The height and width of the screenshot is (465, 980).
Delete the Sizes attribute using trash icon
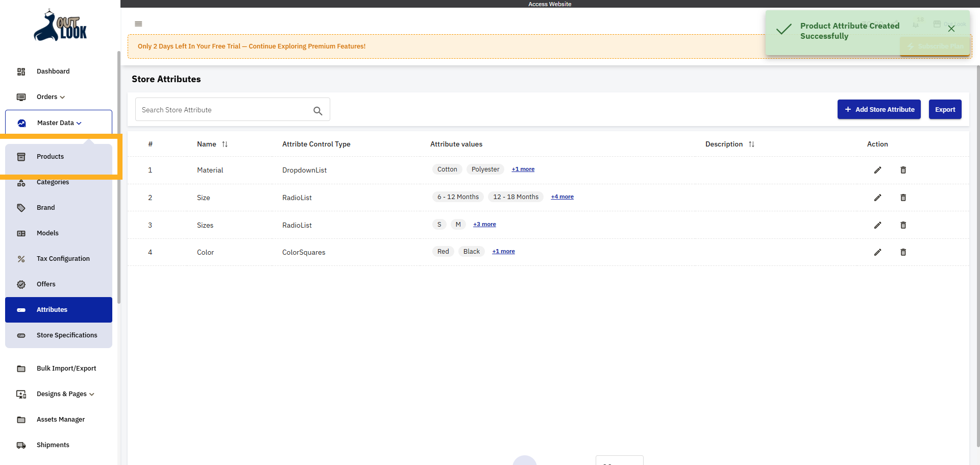pos(903,225)
